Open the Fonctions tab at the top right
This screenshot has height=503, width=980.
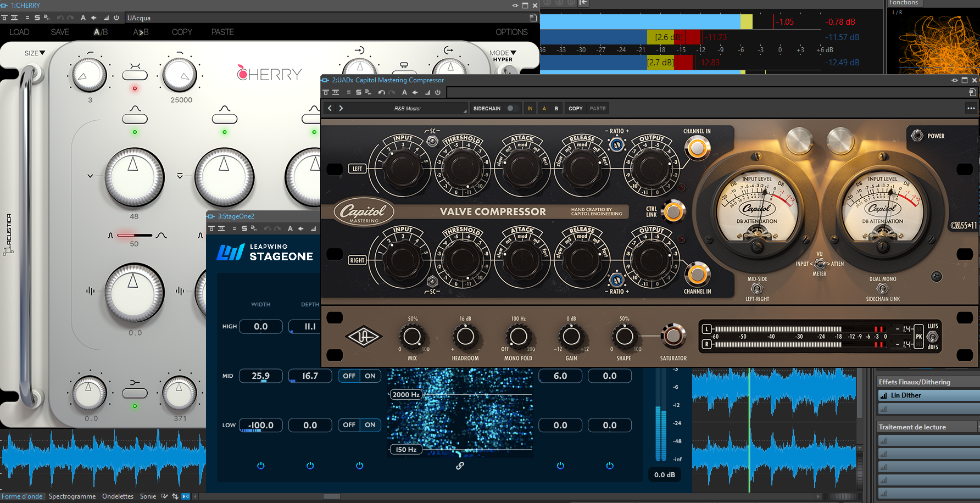coord(904,3)
